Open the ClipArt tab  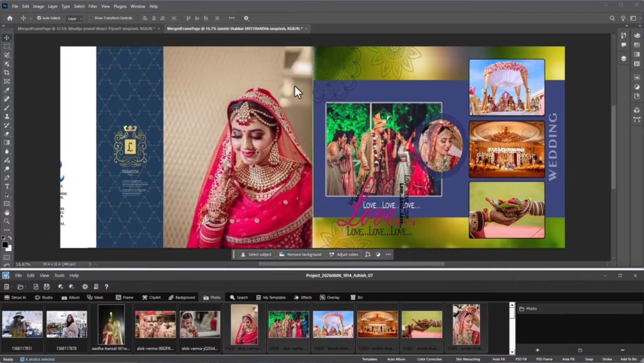[x=151, y=298]
